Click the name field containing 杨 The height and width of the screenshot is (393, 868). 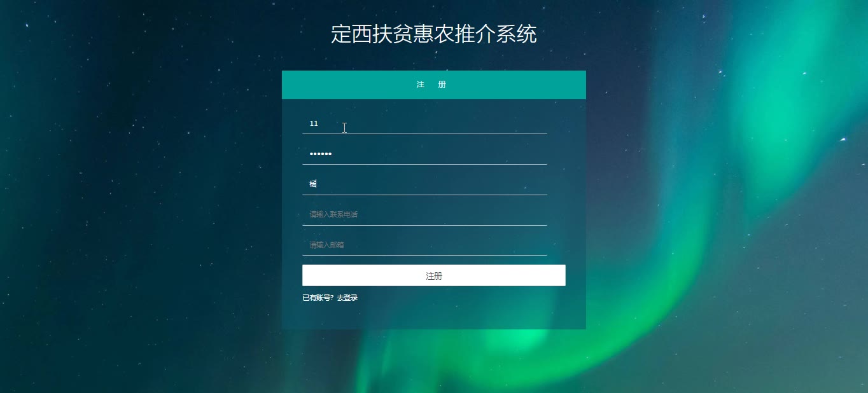[x=424, y=184]
